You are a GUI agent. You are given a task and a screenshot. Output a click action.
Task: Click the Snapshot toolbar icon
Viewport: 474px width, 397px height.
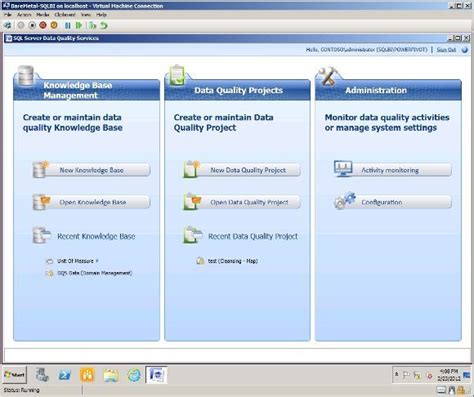pos(92,25)
